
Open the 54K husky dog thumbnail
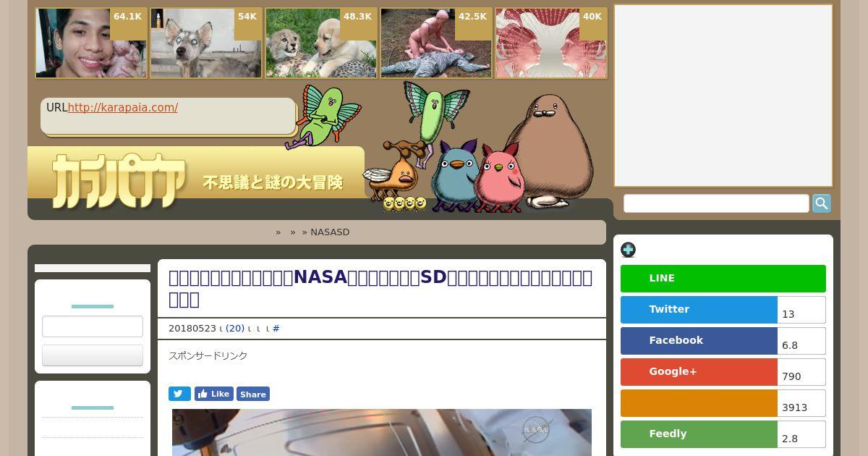coord(206,43)
